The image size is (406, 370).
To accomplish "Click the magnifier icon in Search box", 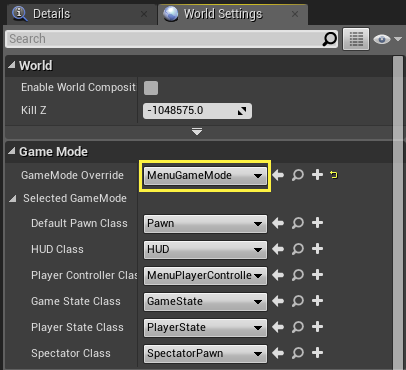I will pyautogui.click(x=330, y=39).
